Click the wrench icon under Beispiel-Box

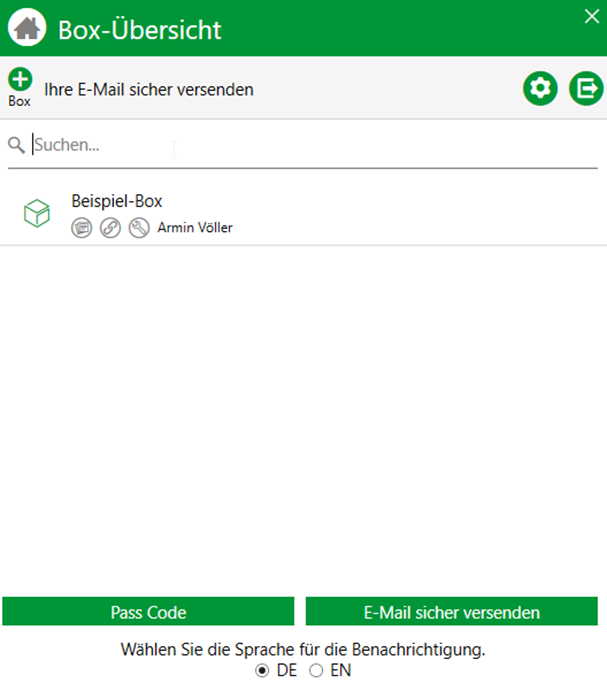(x=139, y=227)
